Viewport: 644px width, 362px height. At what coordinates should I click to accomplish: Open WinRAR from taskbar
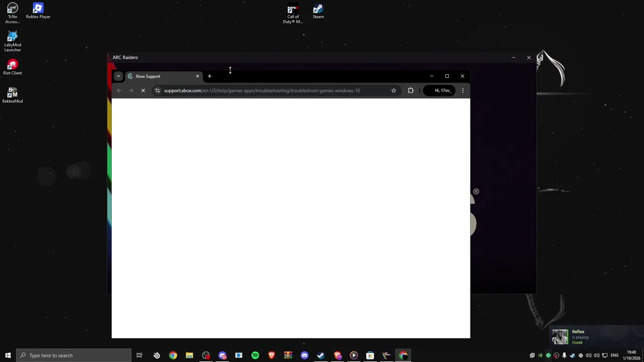click(288, 355)
